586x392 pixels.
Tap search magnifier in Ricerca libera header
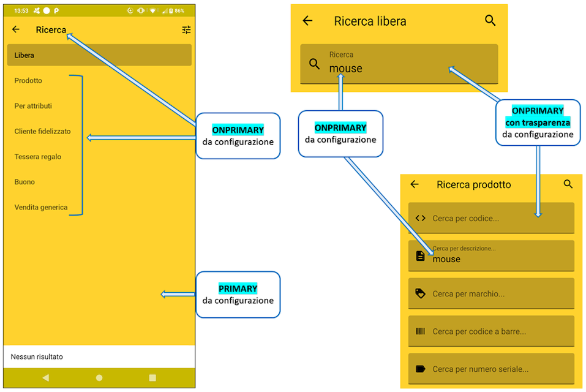point(490,21)
